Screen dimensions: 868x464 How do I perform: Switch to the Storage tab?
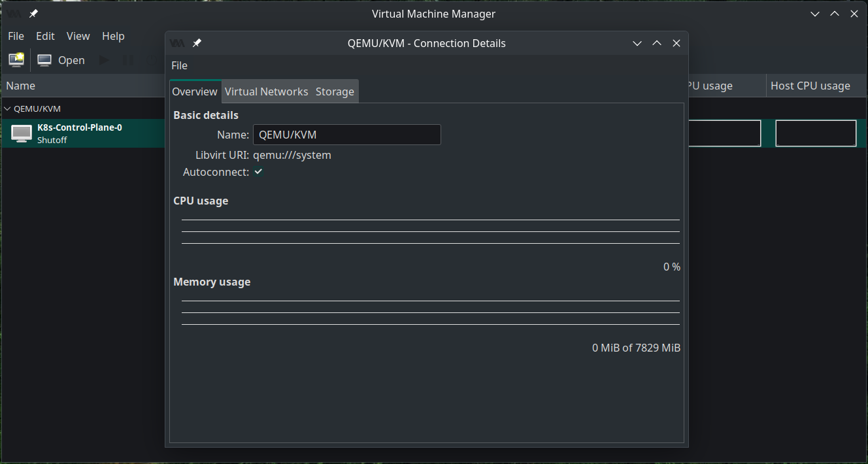(335, 91)
